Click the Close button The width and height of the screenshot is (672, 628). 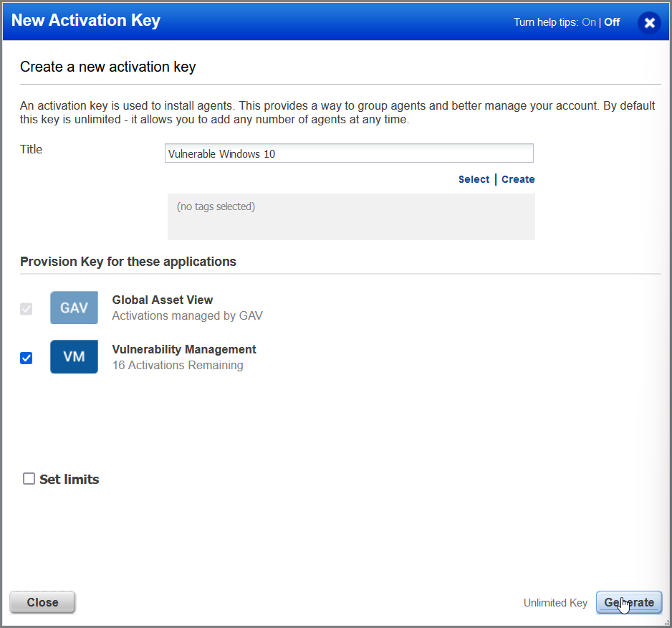[x=42, y=602]
